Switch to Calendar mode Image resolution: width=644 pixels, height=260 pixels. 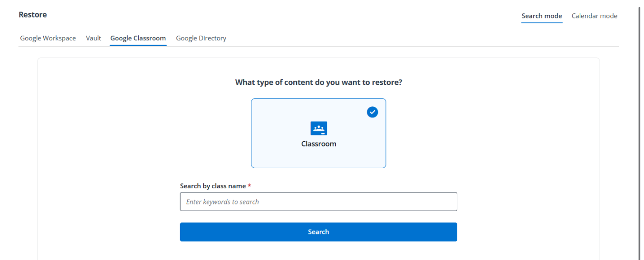(594, 16)
